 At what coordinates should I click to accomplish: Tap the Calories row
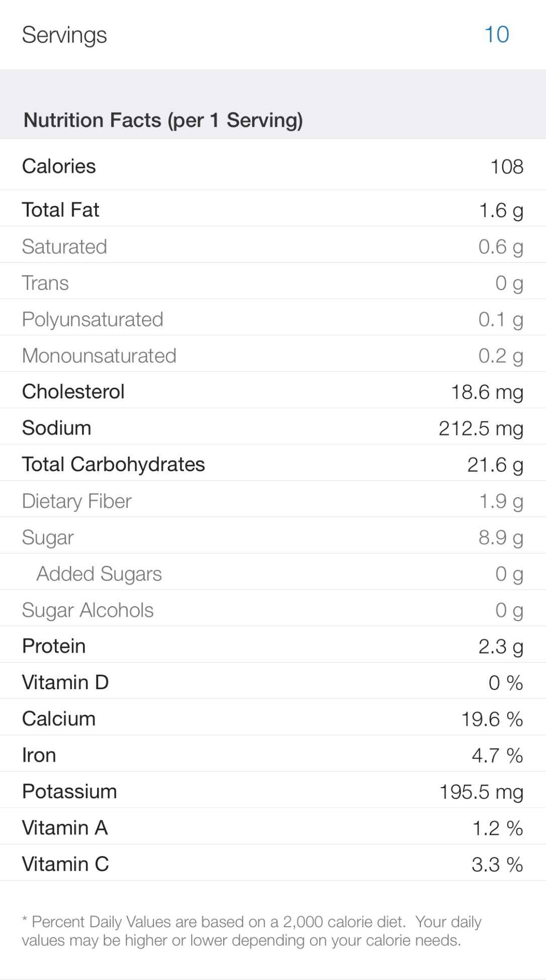[273, 166]
